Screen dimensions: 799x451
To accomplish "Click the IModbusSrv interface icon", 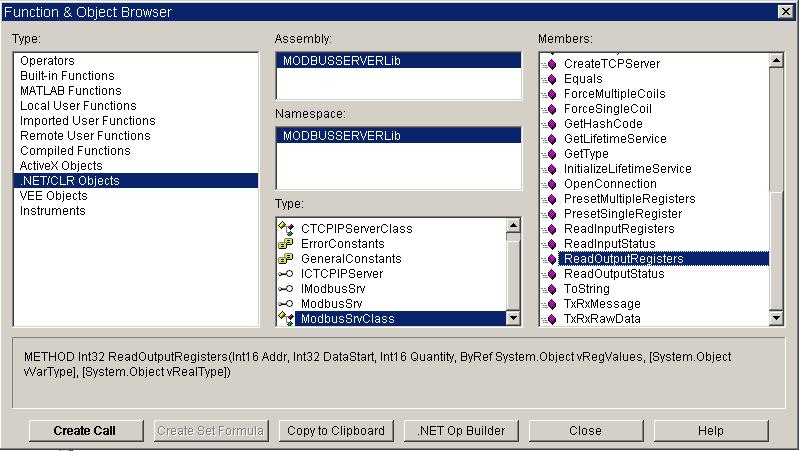I will pyautogui.click(x=285, y=289).
